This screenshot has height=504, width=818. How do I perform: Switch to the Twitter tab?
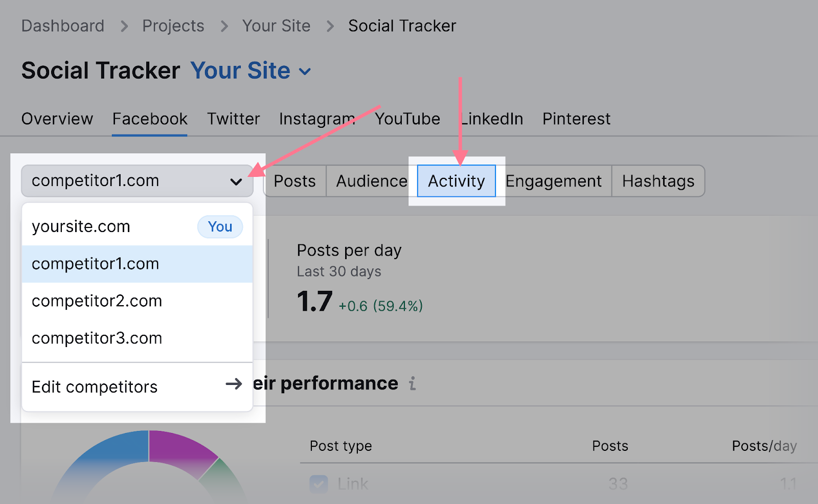[x=233, y=119]
